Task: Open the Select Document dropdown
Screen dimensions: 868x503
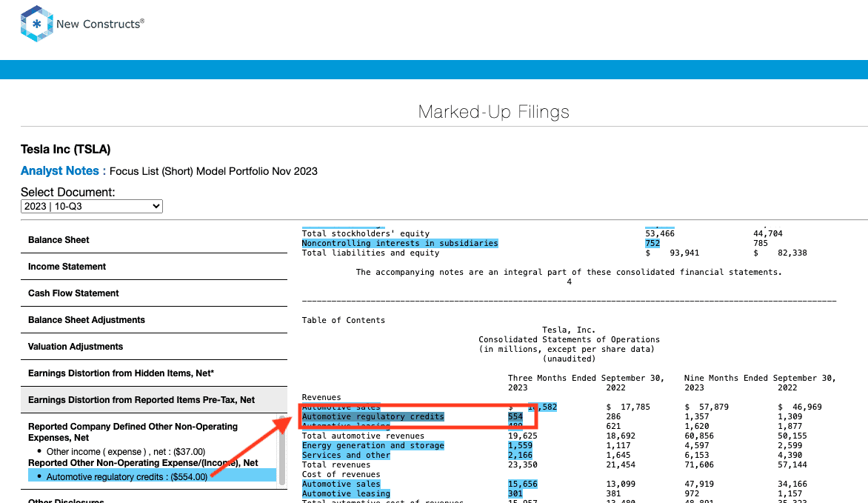Action: point(92,206)
